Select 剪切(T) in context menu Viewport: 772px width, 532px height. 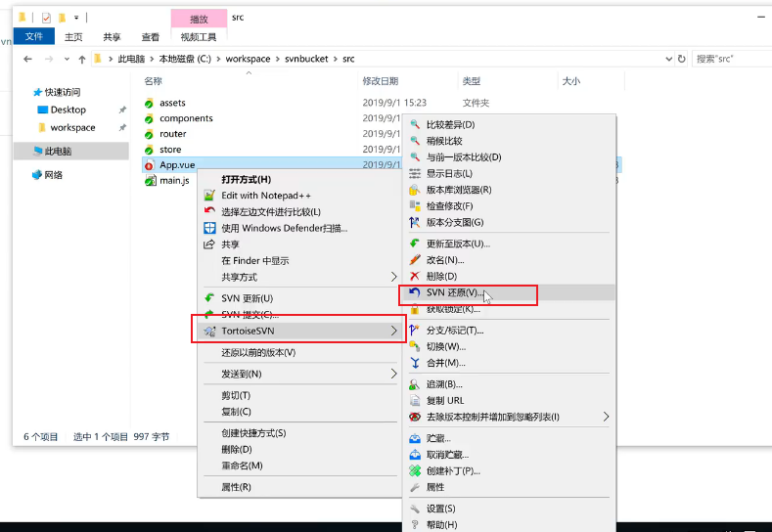(236, 395)
